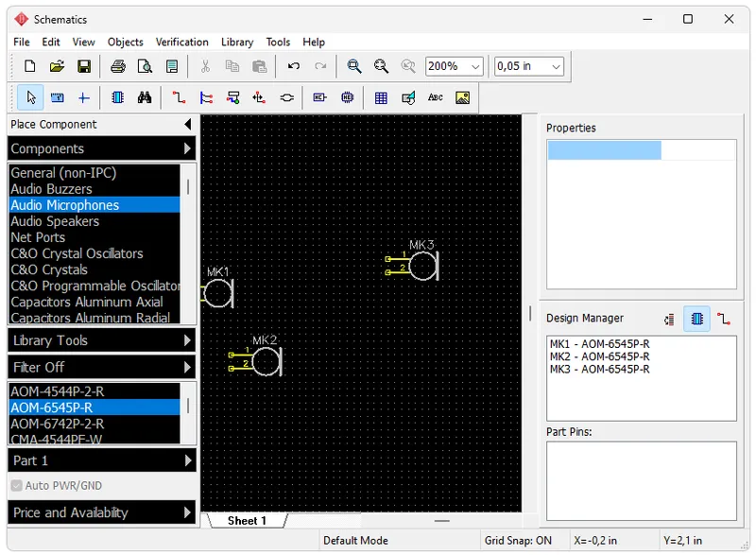Open the Library menu
This screenshot has height=555, width=756.
pos(237,42)
